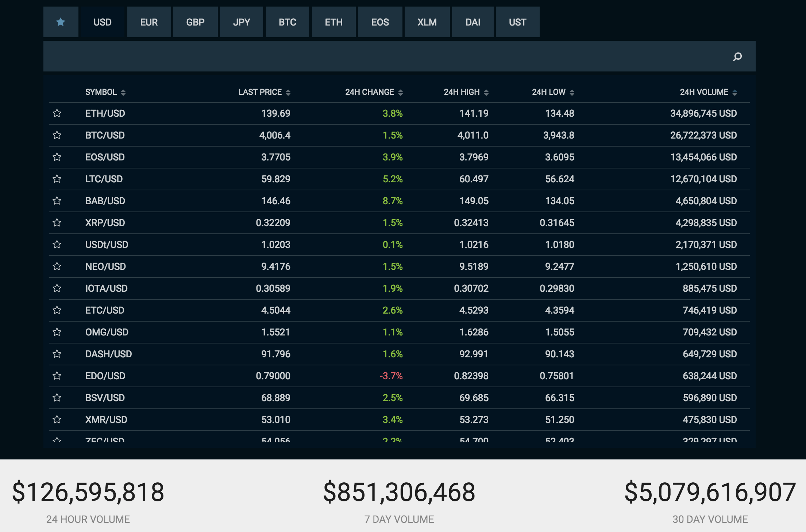Favorite the LTC/USD pair star
The image size is (806, 532).
[x=57, y=179]
